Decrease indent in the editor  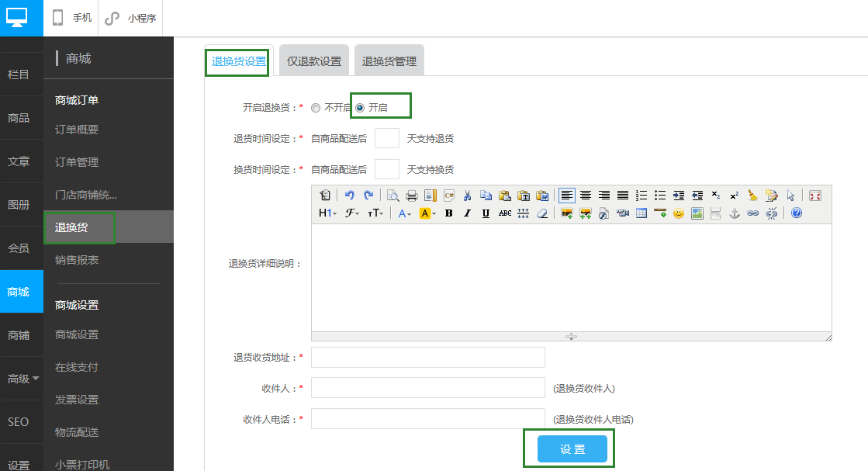click(x=697, y=196)
